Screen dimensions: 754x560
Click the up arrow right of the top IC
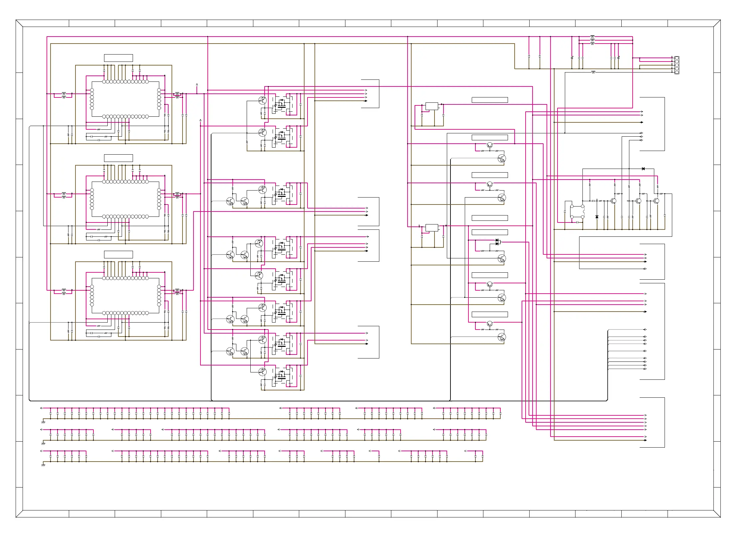196,85
